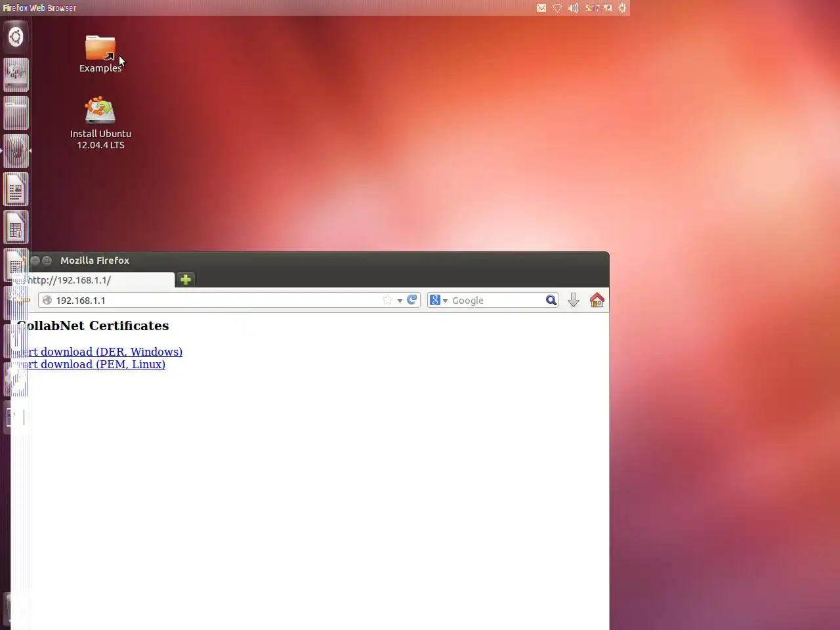Screen dimensions: 840x630
Task: Minimize the Mozilla Firefox window
Action: (x=35, y=261)
